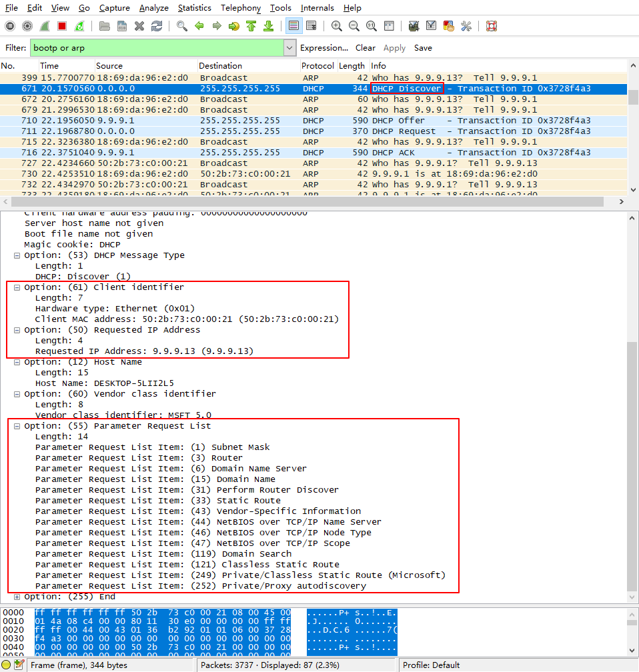639x672 pixels.
Task: Apply the display filter
Action: tap(395, 48)
